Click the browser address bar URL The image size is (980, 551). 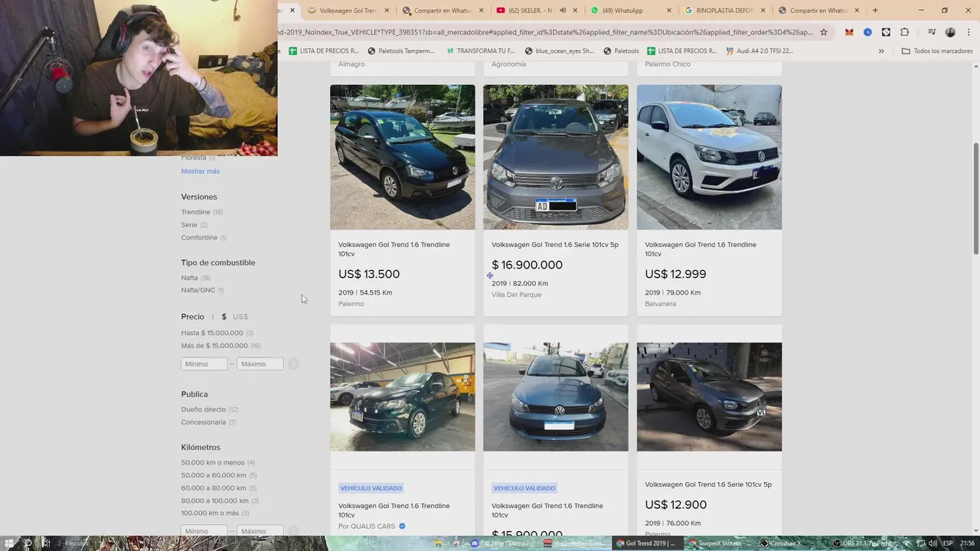(x=545, y=32)
